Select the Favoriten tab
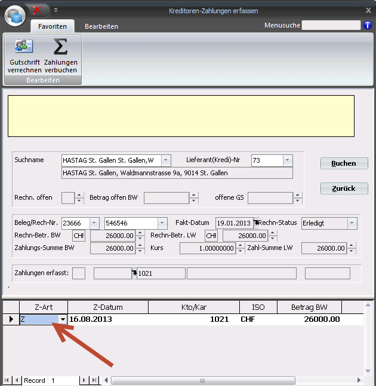This screenshot has width=376, height=386. [52, 26]
